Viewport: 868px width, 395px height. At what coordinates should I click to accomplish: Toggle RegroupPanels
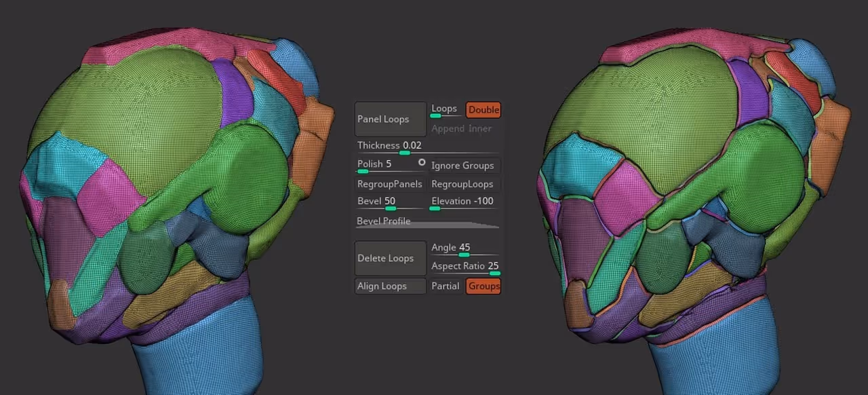[x=391, y=184]
